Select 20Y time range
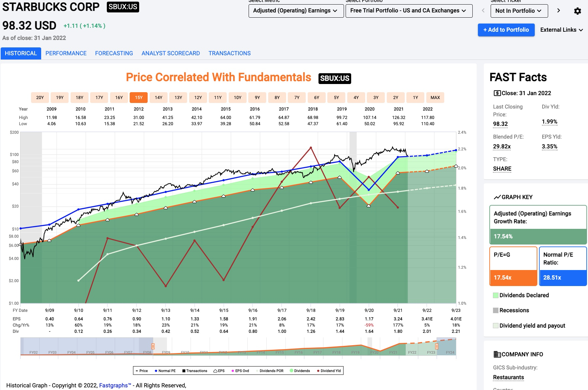 point(40,97)
